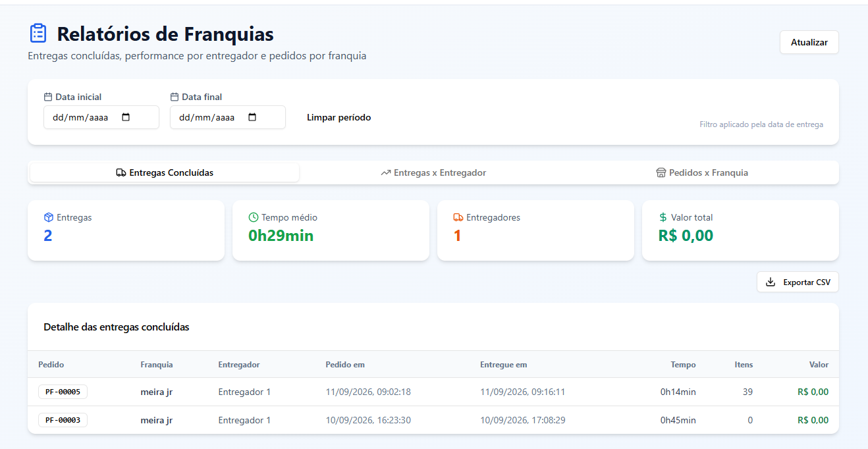Focus the Data inicial date input
The image size is (868, 449).
tap(101, 117)
